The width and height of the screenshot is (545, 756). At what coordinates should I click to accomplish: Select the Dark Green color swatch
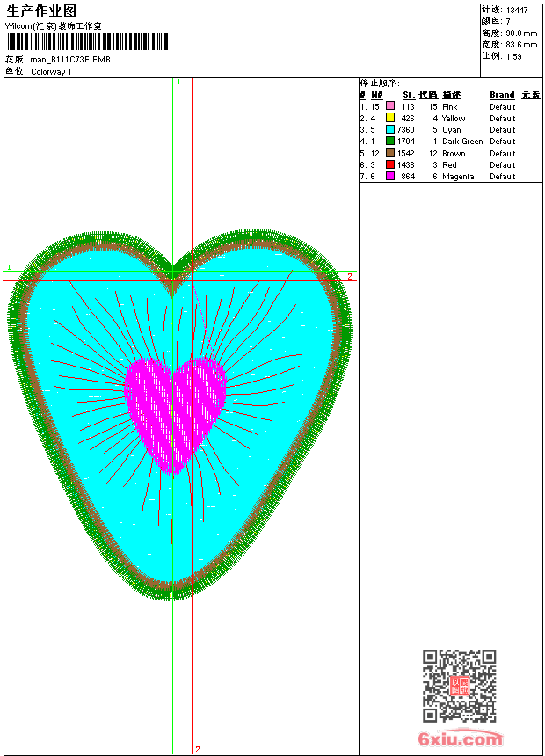click(390, 141)
